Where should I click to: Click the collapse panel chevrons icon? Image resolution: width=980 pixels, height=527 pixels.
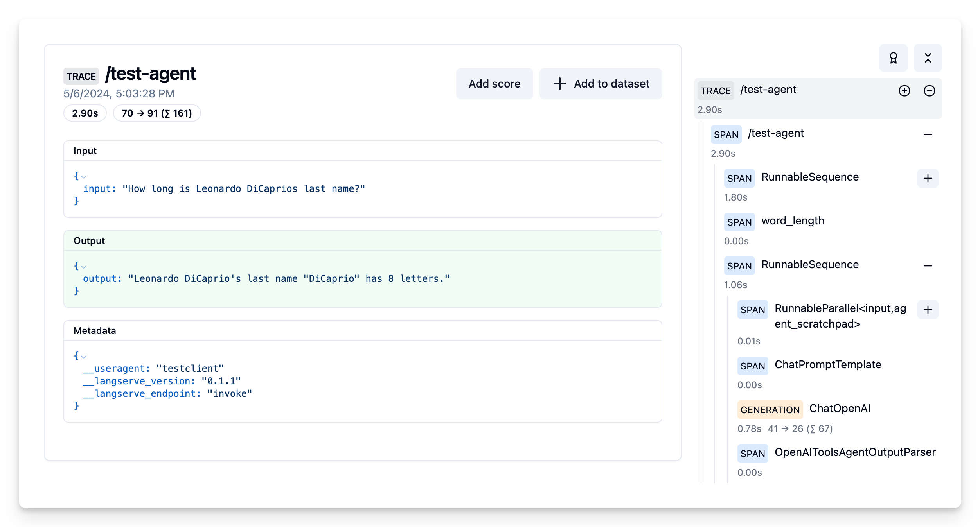point(928,58)
